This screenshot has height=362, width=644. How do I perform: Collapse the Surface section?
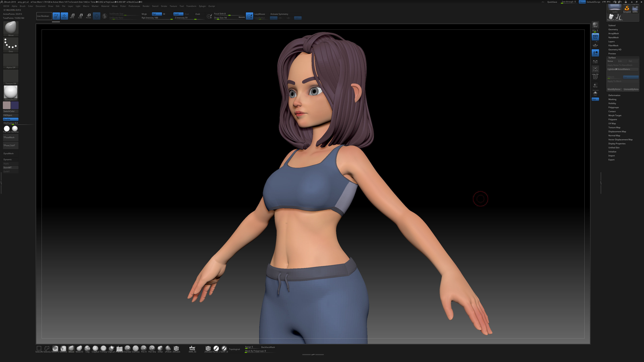612,57
